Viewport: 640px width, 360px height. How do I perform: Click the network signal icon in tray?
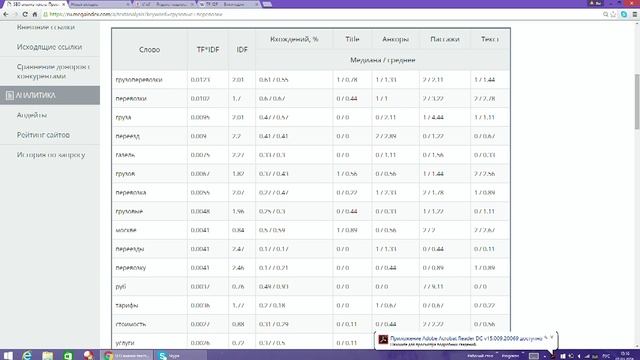(587, 356)
